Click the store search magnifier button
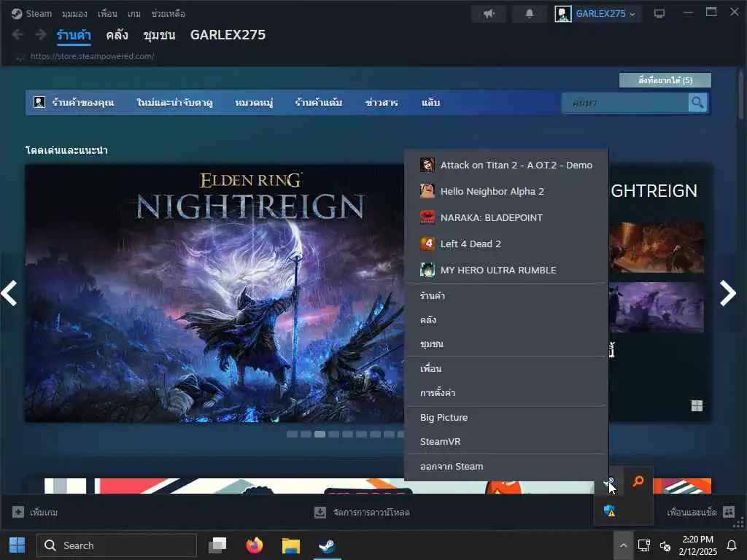 697,102
